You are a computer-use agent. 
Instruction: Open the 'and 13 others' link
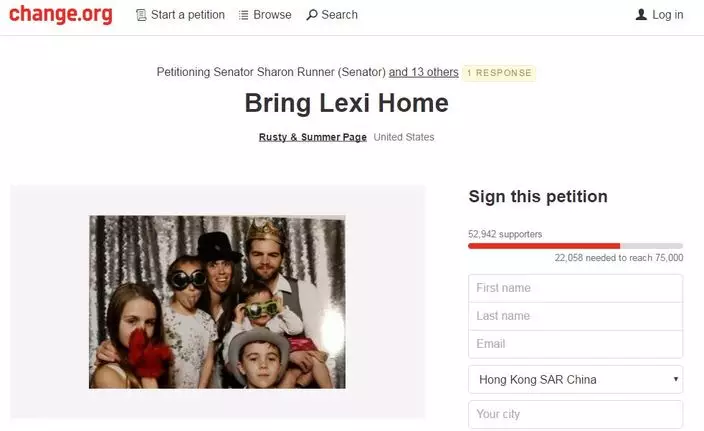423,72
